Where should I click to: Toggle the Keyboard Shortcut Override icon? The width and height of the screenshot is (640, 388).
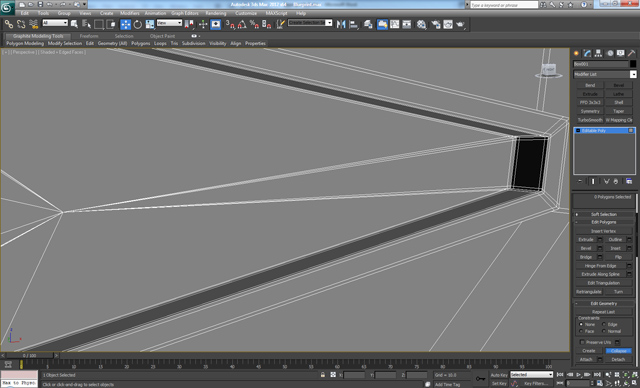click(x=216, y=24)
